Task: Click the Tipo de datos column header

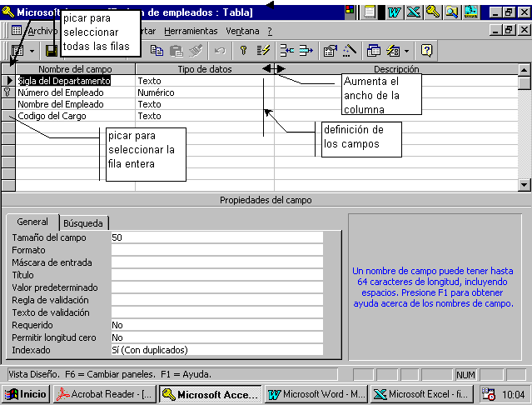Action: 205,69
